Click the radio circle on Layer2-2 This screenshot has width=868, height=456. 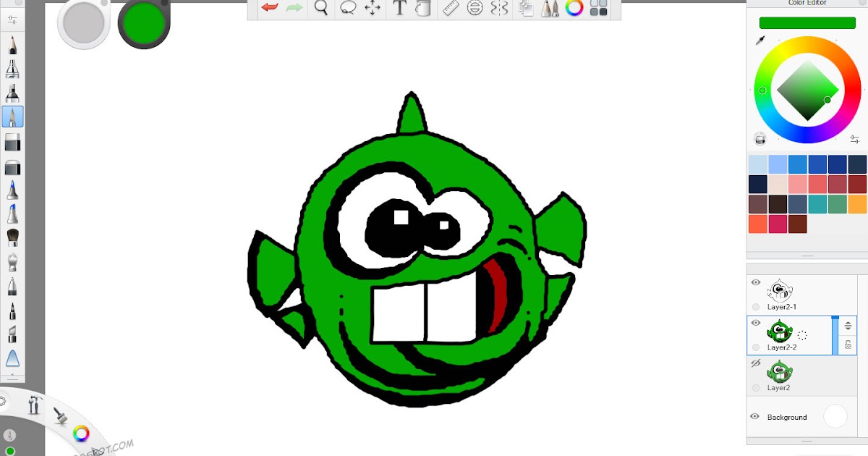click(756, 347)
